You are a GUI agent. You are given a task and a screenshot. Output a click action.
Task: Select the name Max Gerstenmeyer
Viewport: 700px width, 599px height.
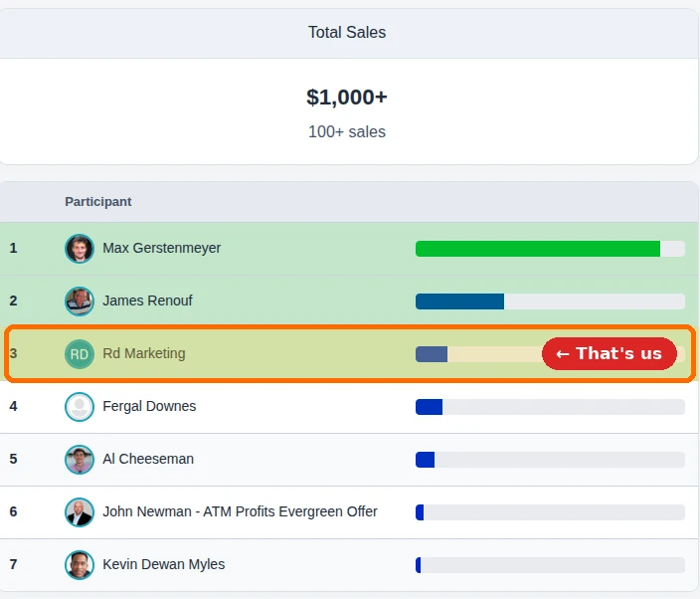click(162, 248)
